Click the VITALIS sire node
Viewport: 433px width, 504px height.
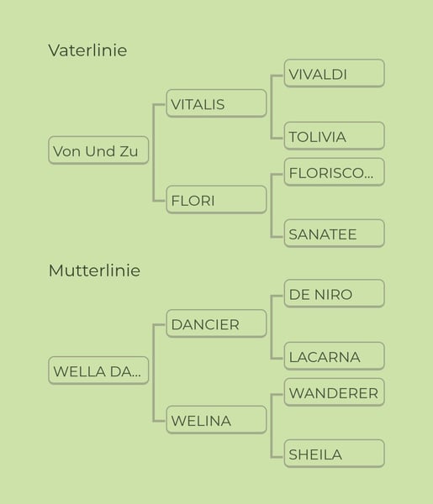coord(217,103)
